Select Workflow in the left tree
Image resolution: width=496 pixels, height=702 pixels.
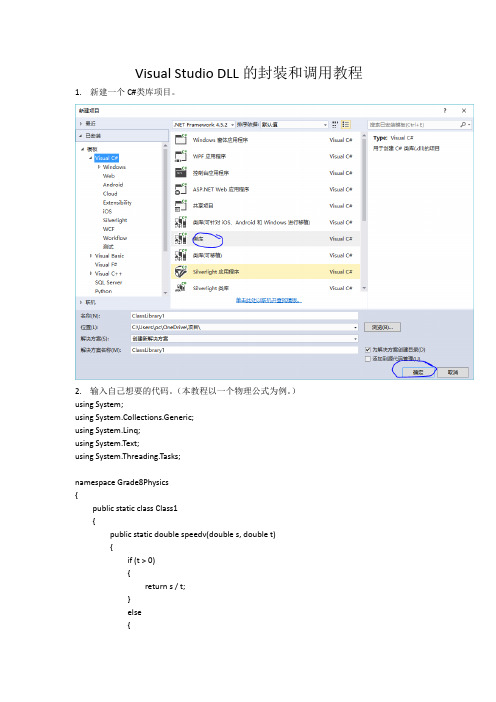tap(115, 238)
